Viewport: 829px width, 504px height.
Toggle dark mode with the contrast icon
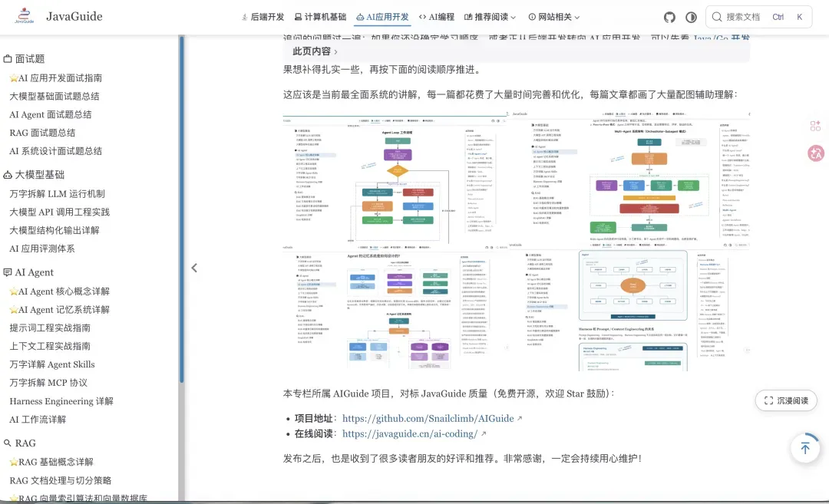click(x=691, y=17)
